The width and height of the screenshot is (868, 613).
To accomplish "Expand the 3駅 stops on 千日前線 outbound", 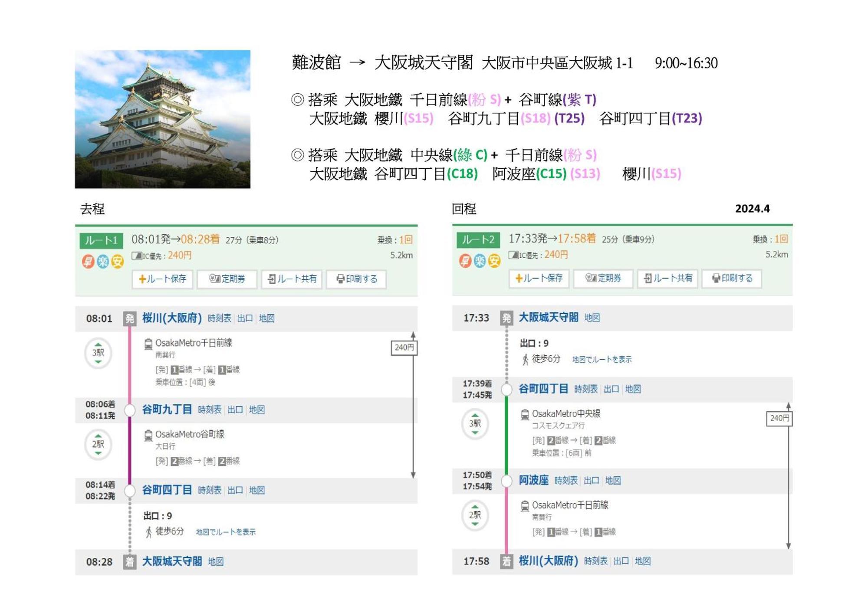I will (x=98, y=353).
